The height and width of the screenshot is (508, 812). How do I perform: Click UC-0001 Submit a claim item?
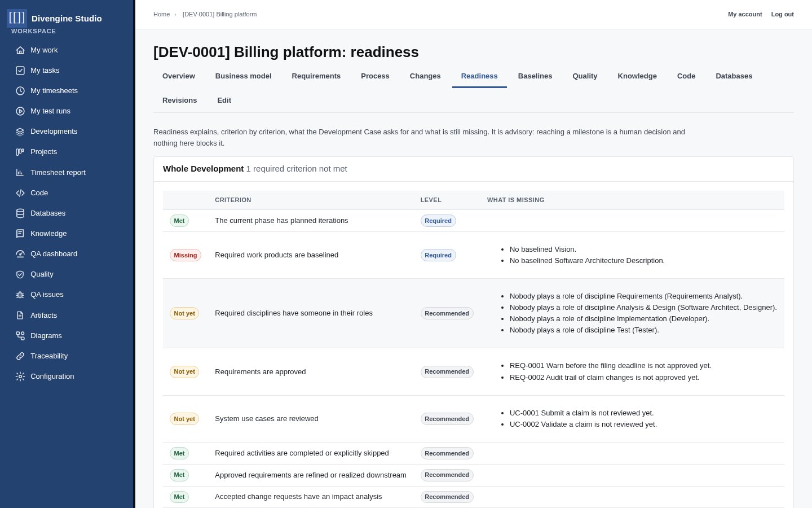click(582, 413)
